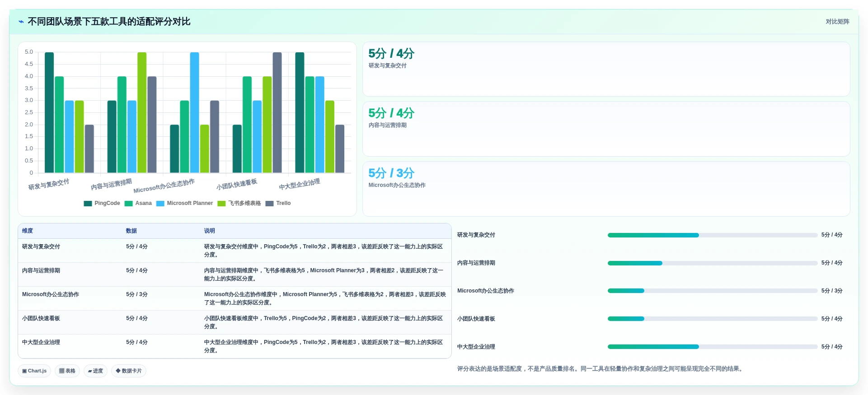Click the 中大型企业治理 x-axis label
Viewport: 868px width, 395px height.
(300, 184)
